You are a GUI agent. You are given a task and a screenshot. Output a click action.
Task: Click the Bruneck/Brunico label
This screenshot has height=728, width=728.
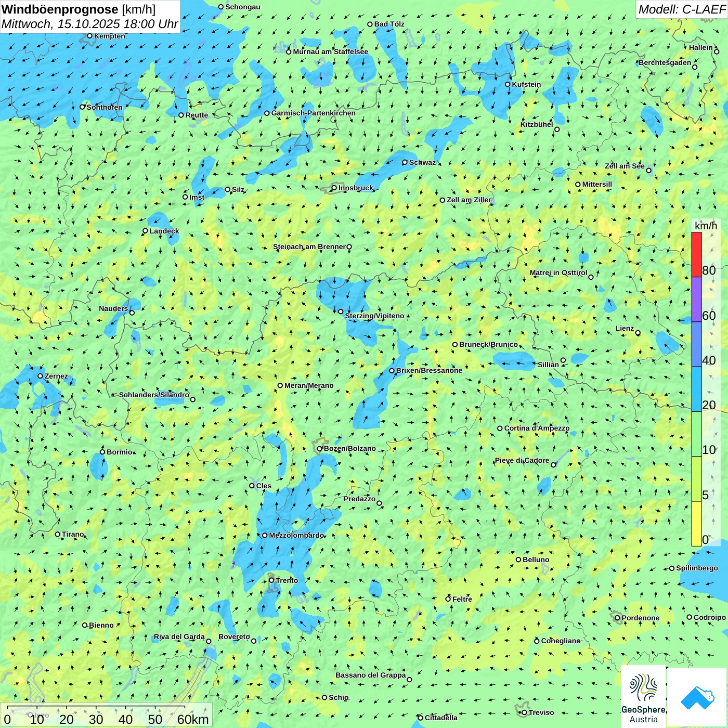(488, 344)
